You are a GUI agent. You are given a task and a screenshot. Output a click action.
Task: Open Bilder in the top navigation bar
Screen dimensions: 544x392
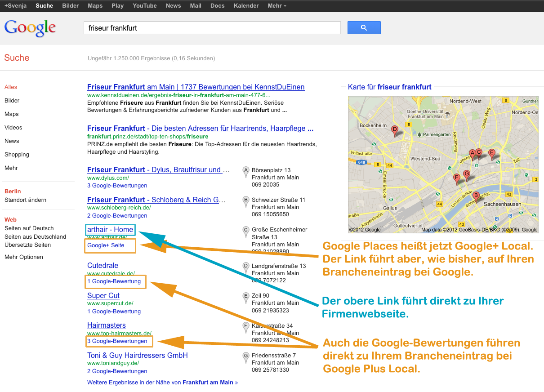71,6
